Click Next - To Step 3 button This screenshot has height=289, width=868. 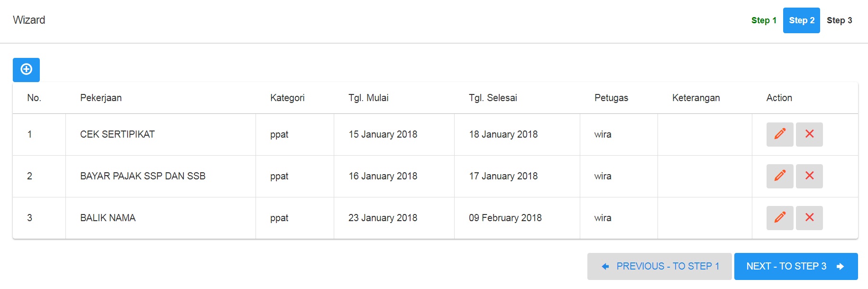[796, 266]
